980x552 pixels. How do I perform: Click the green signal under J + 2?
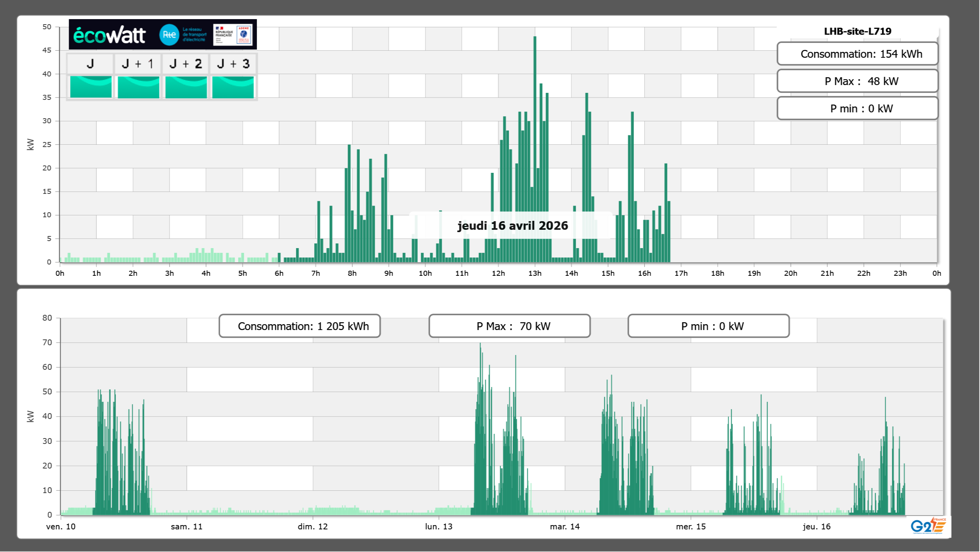pos(186,87)
